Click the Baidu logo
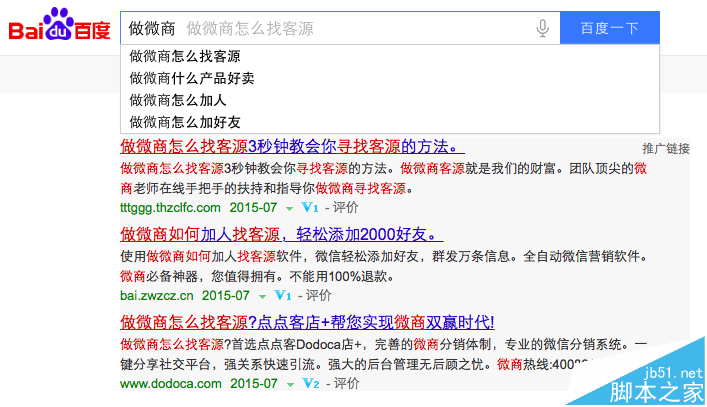 point(58,28)
